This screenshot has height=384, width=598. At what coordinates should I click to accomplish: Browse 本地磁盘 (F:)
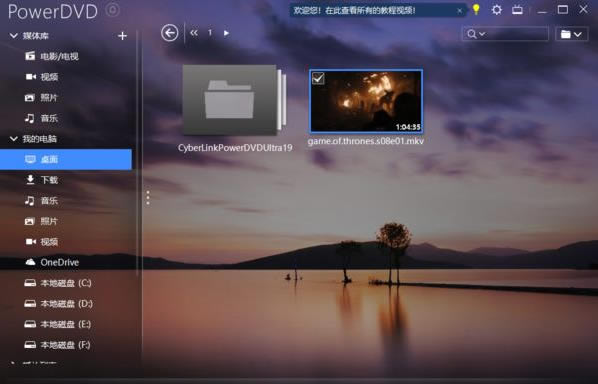point(57,345)
